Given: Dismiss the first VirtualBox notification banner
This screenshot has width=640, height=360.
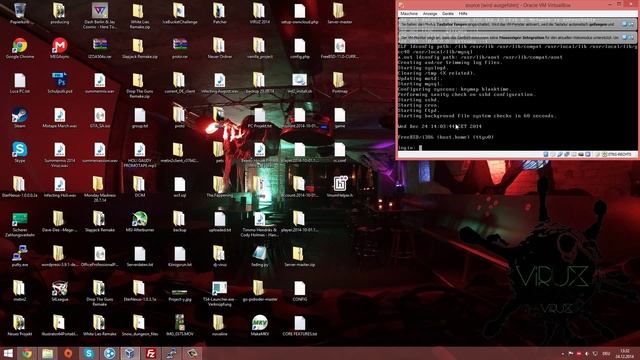Looking at the screenshot, I should [631, 24].
